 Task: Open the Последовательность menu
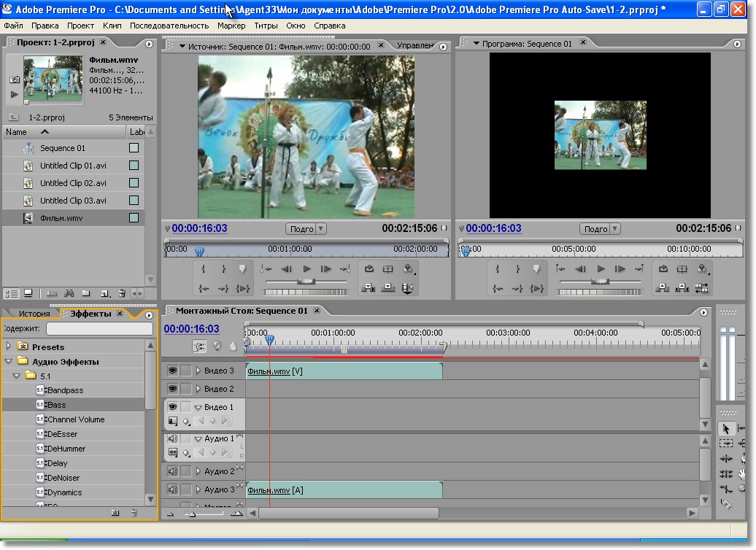coord(169,26)
